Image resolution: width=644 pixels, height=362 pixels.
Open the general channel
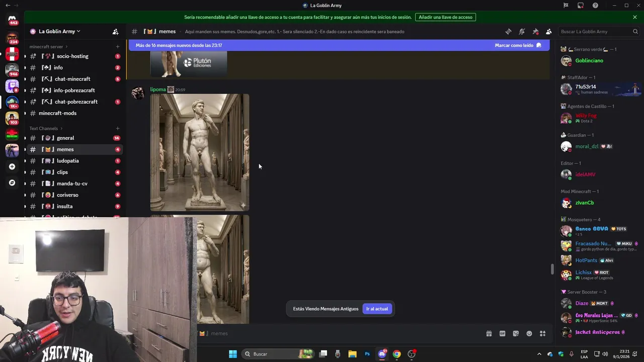pyautogui.click(x=74, y=138)
